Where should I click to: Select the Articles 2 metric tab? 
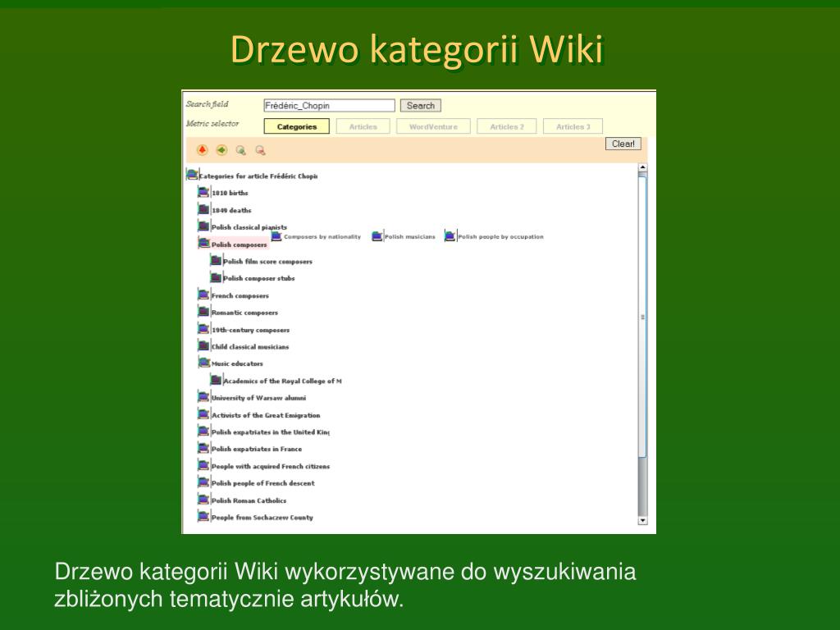(x=507, y=126)
